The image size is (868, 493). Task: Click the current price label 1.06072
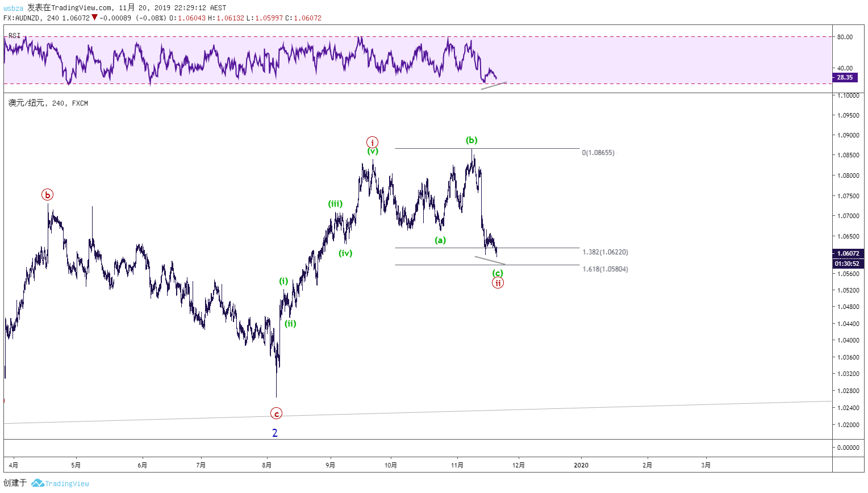point(848,253)
